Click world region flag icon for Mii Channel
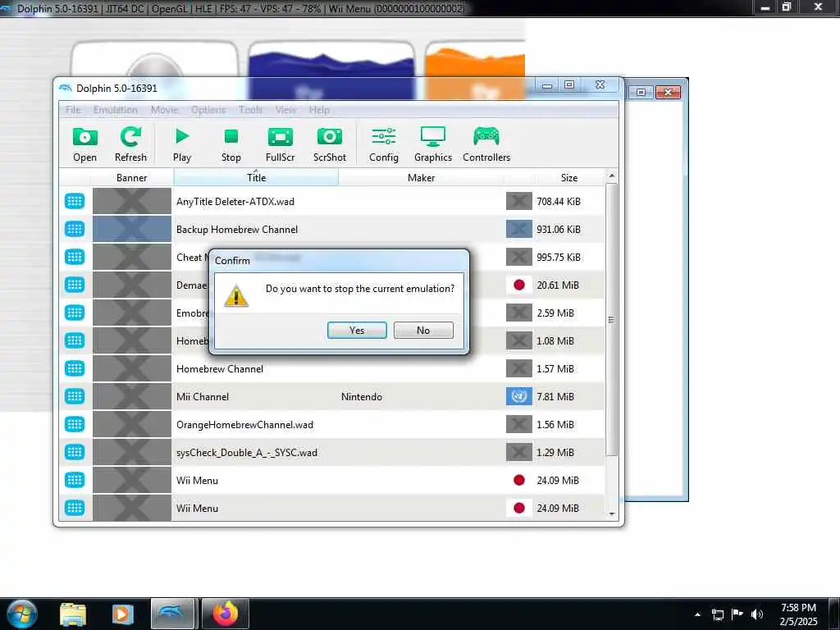 pos(518,396)
